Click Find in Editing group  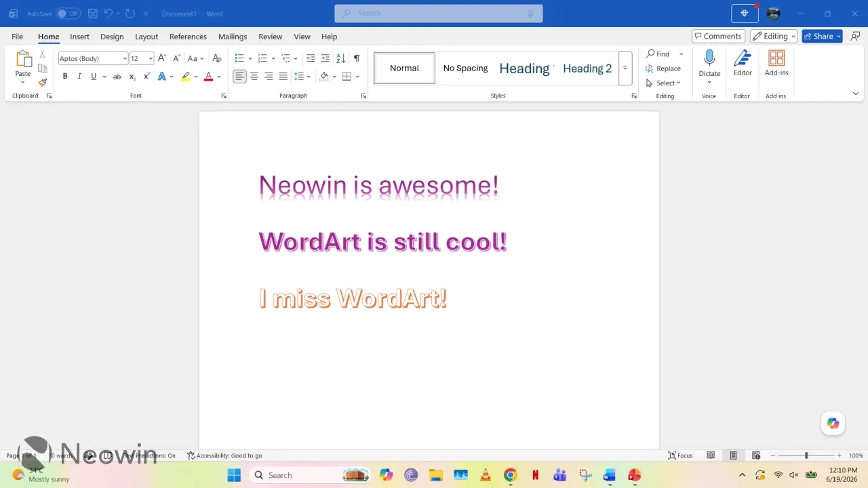(x=658, y=54)
